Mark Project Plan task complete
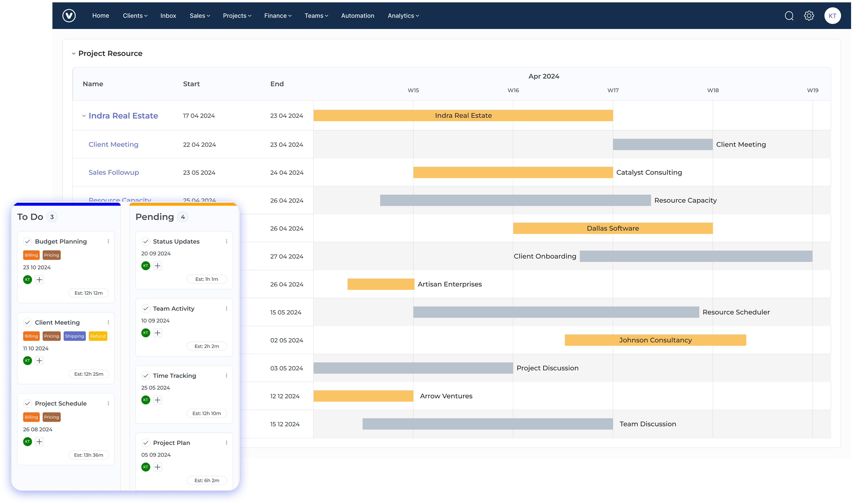Screen dimensions: 853x504 coord(146,443)
